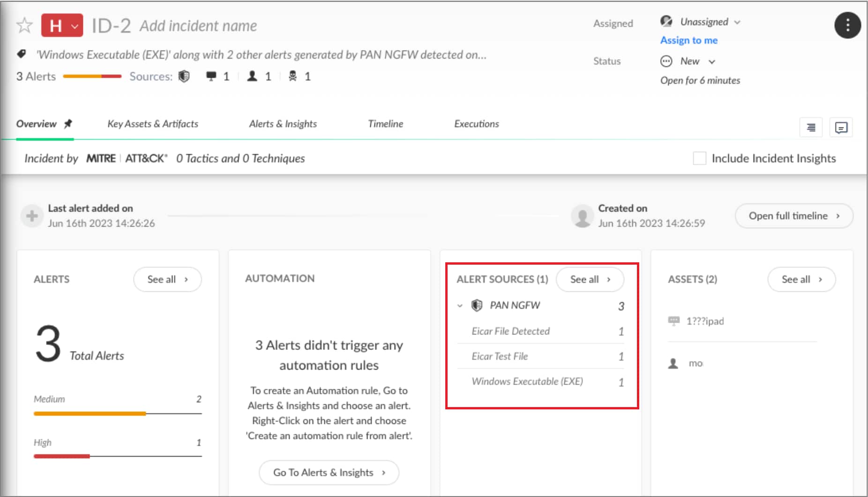
Task: Enable Include Incident Insights checkbox
Action: click(699, 158)
